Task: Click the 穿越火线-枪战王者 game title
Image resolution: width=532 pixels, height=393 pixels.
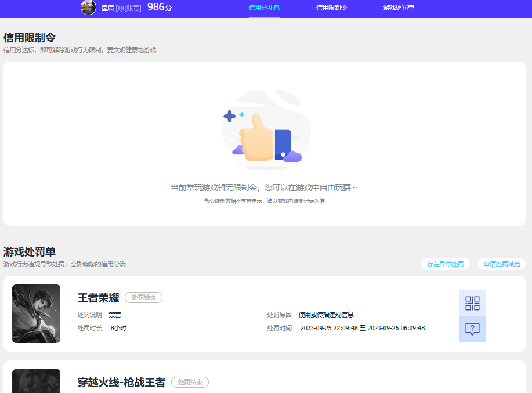Action: click(121, 383)
